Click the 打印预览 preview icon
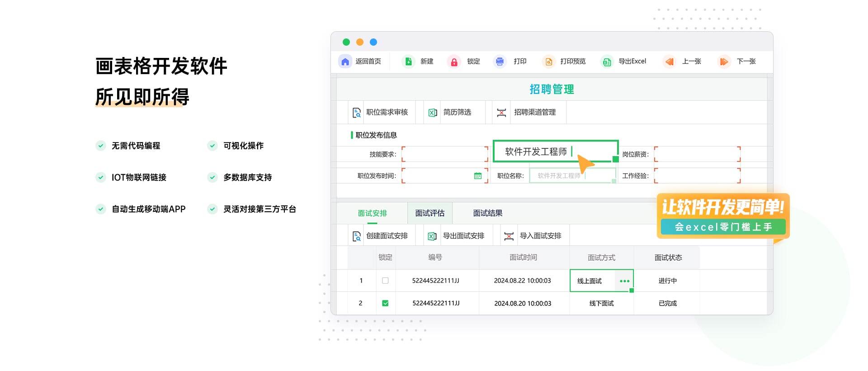The height and width of the screenshot is (371, 868). pyautogui.click(x=548, y=62)
